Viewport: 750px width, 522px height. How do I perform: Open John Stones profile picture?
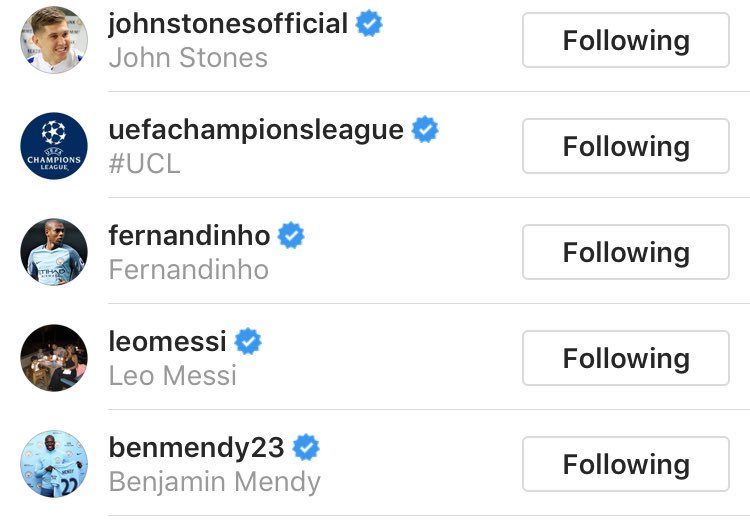[54, 40]
